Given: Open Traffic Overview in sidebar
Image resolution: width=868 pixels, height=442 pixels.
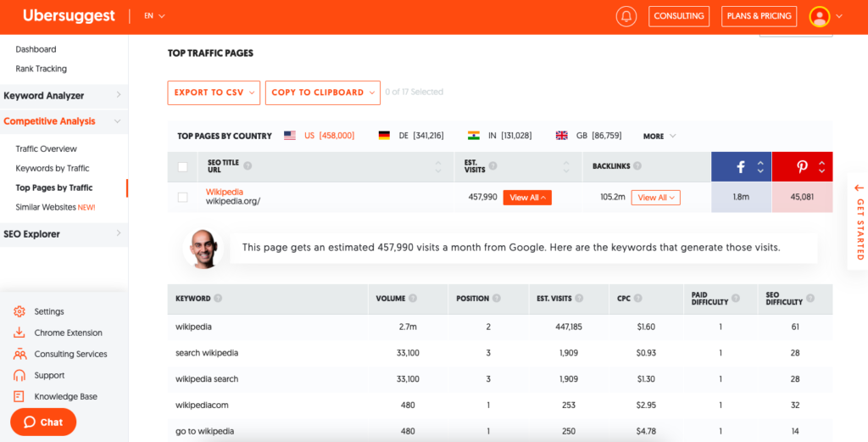Looking at the screenshot, I should click(46, 148).
